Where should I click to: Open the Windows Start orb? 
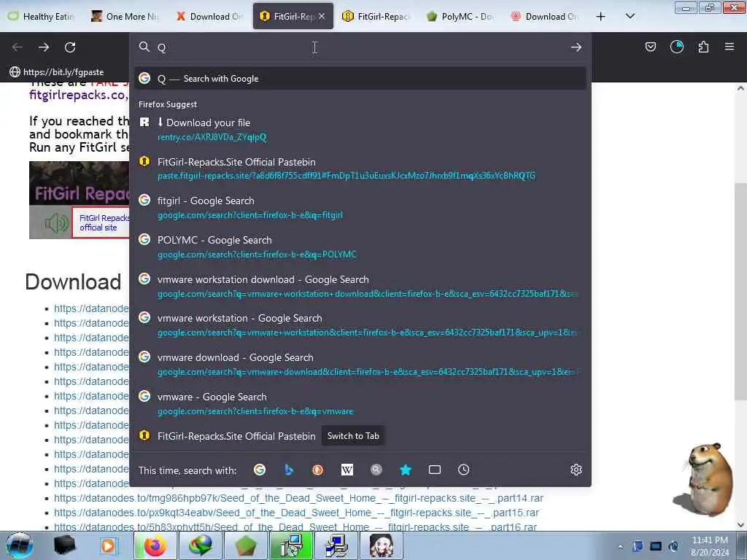pyautogui.click(x=19, y=545)
